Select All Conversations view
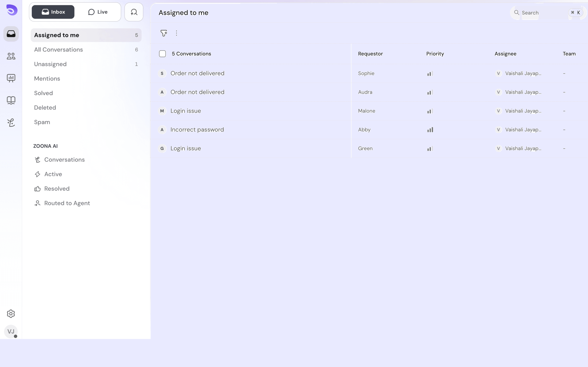Viewport: 588px width, 367px height. 86,49
